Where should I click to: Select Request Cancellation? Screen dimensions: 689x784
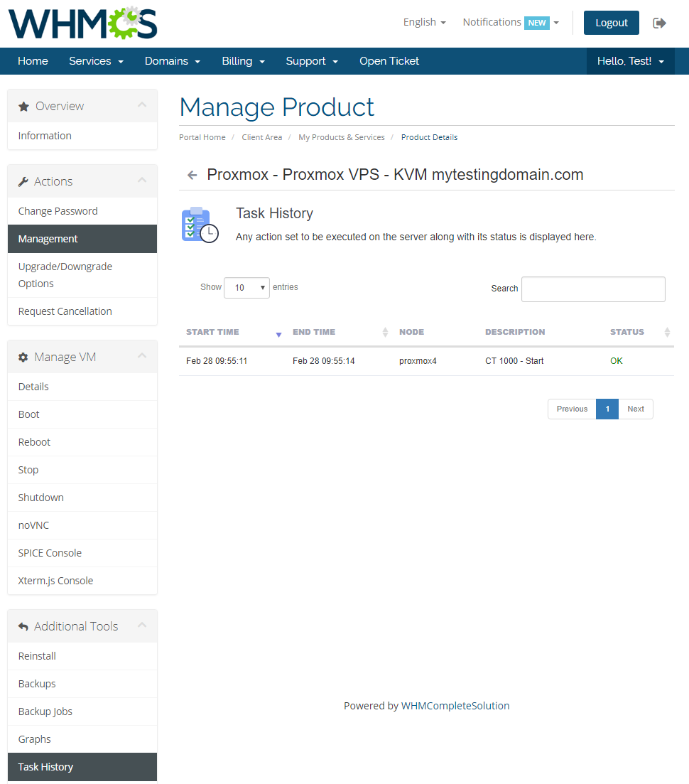click(x=82, y=311)
